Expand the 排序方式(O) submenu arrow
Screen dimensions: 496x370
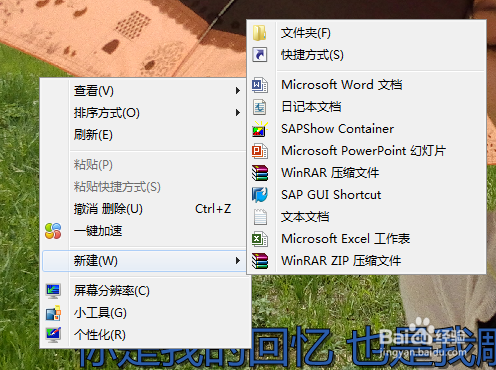(238, 113)
